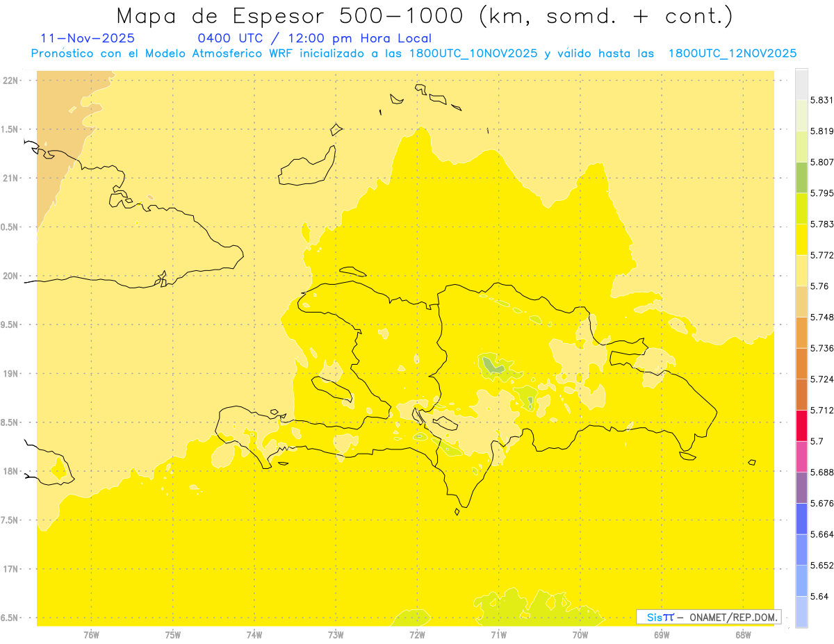The image size is (834, 644).
Task: Click the legend value '5.76'
Action: (819, 286)
